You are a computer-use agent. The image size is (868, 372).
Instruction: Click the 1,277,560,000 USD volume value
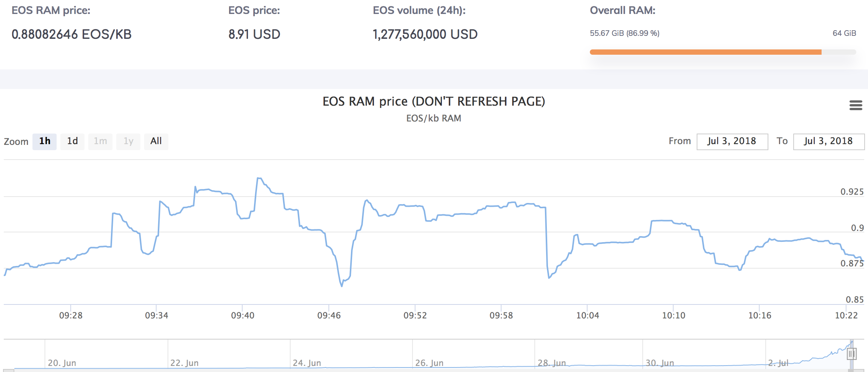tap(425, 34)
